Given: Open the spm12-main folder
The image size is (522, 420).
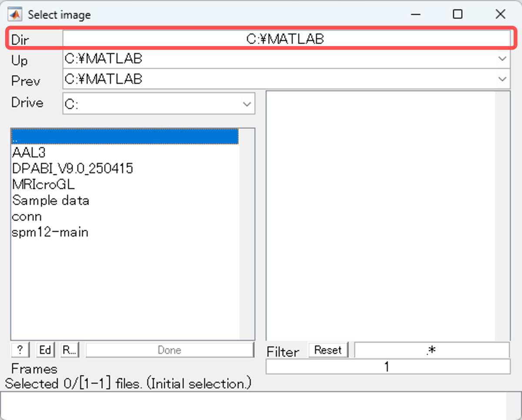Looking at the screenshot, I should pos(50,232).
